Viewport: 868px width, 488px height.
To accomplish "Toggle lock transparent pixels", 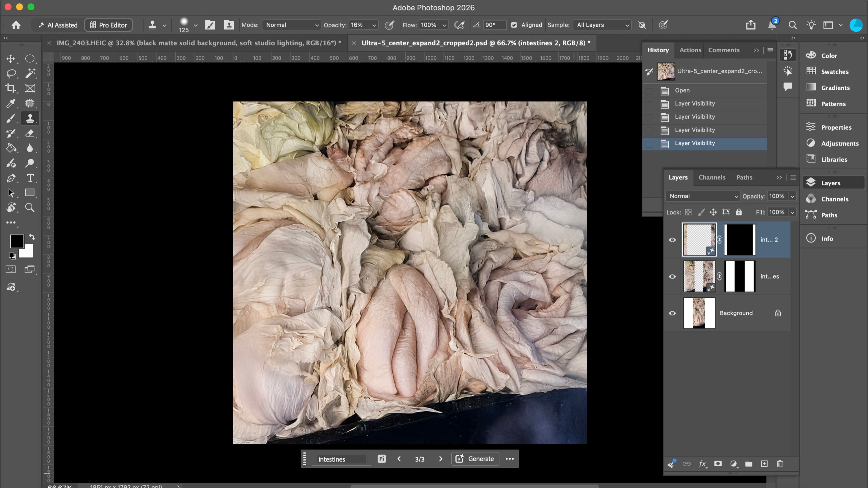I will coord(688,212).
